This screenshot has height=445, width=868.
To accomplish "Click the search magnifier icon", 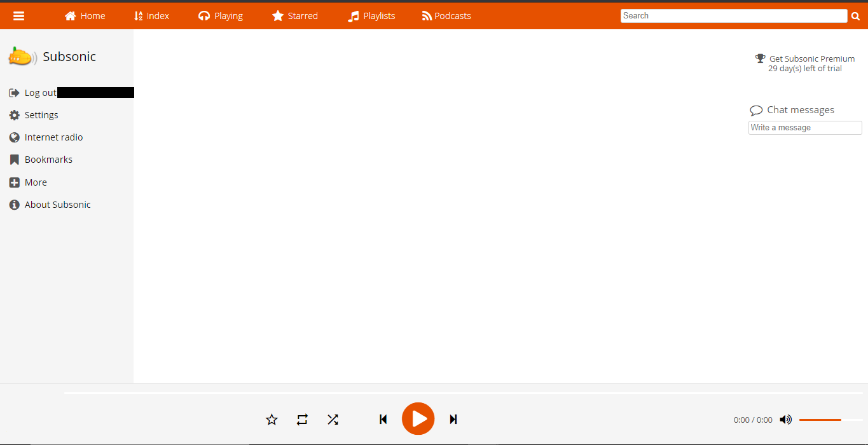I will [855, 17].
